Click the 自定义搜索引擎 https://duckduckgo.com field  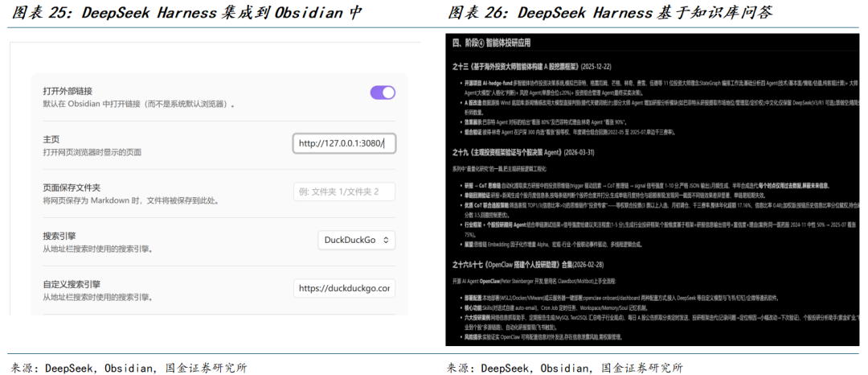tap(344, 288)
